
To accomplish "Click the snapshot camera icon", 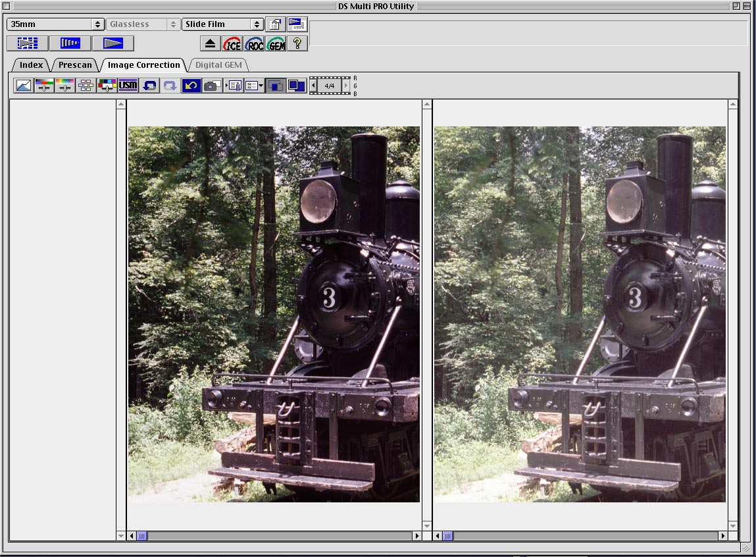I will pos(211,86).
